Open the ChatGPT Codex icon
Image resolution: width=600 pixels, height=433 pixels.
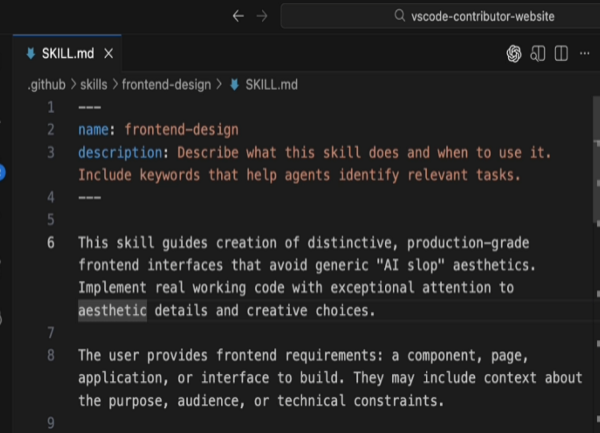point(514,54)
